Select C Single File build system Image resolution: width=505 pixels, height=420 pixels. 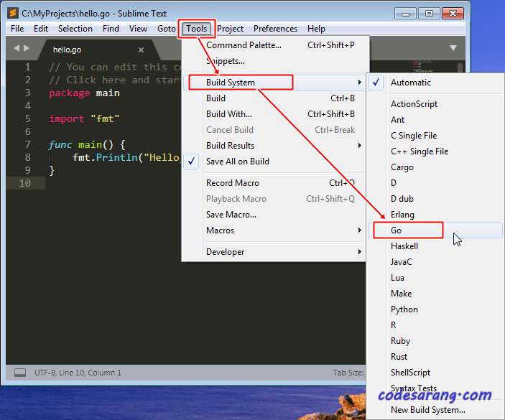(x=435, y=136)
